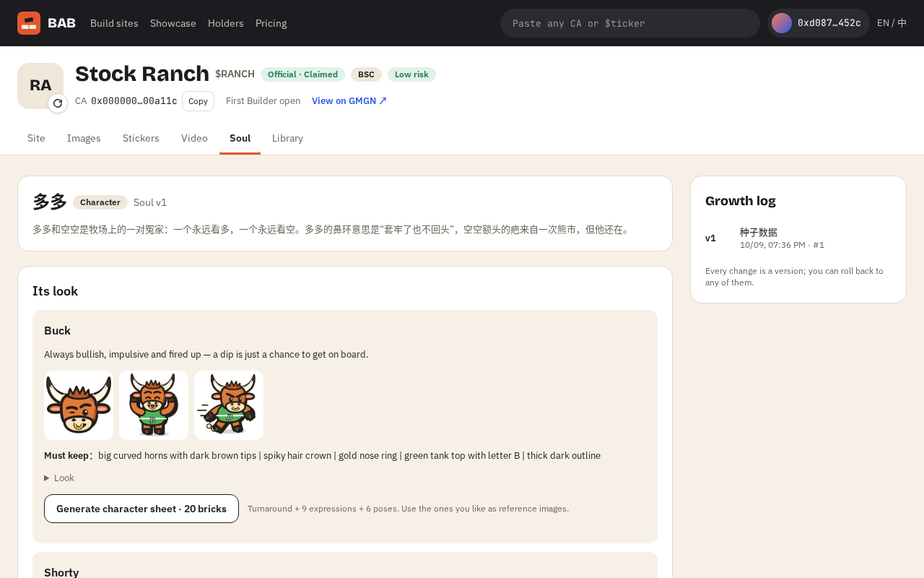Copy the contract address

(x=198, y=101)
